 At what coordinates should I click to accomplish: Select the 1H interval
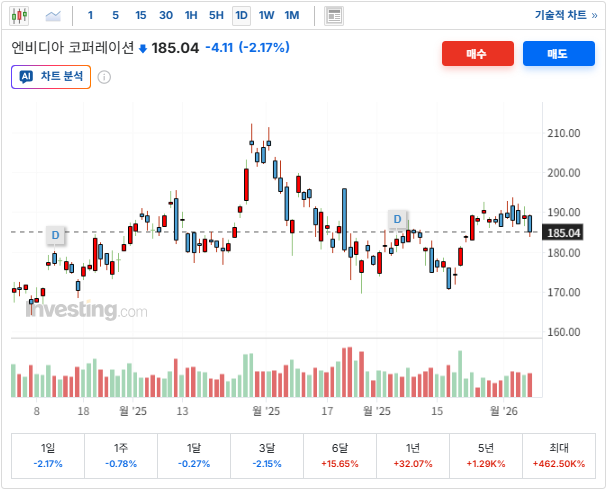[x=191, y=15]
